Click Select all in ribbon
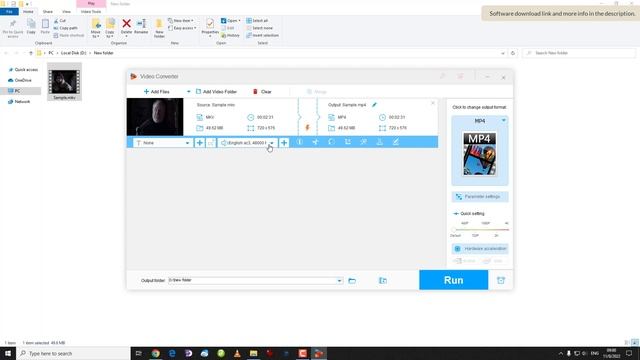The height and width of the screenshot is (360, 640). (x=257, y=21)
